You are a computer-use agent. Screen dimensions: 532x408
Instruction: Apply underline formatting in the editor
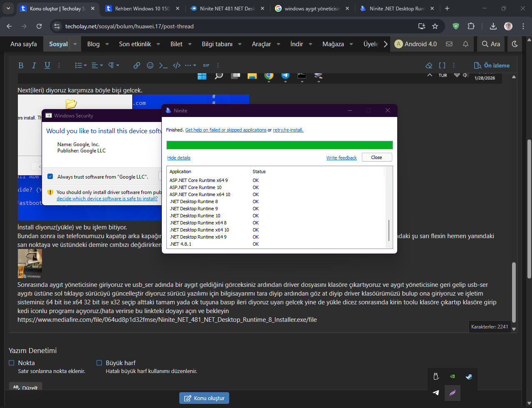pos(47,65)
